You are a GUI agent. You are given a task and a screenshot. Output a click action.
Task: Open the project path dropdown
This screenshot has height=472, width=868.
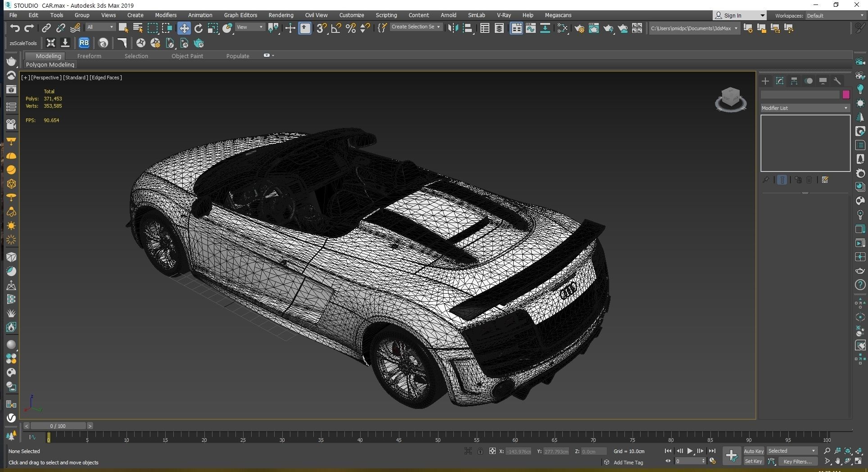[695, 28]
